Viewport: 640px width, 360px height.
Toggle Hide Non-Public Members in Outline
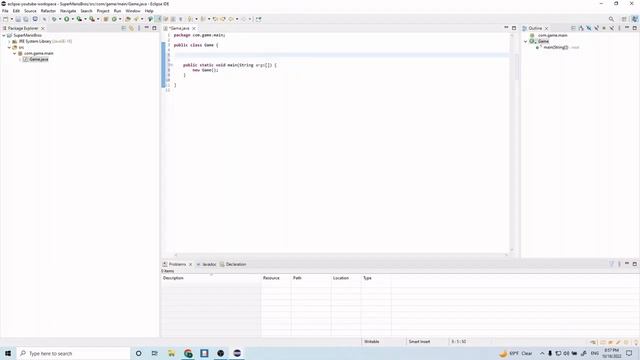tap(604, 28)
